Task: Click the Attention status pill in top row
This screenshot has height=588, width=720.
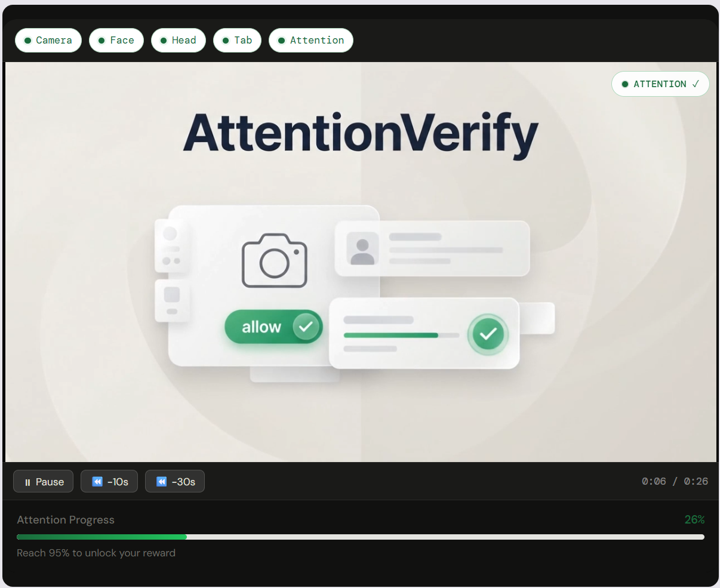Action: [x=311, y=41]
